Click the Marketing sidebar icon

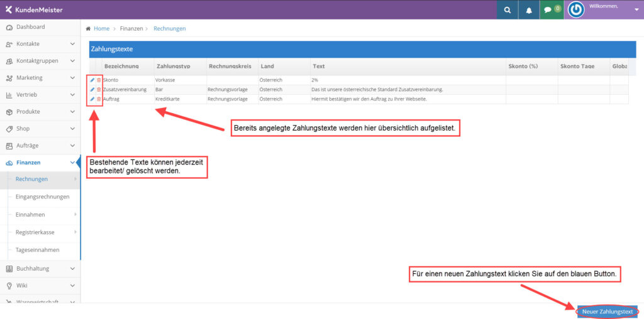coord(9,78)
